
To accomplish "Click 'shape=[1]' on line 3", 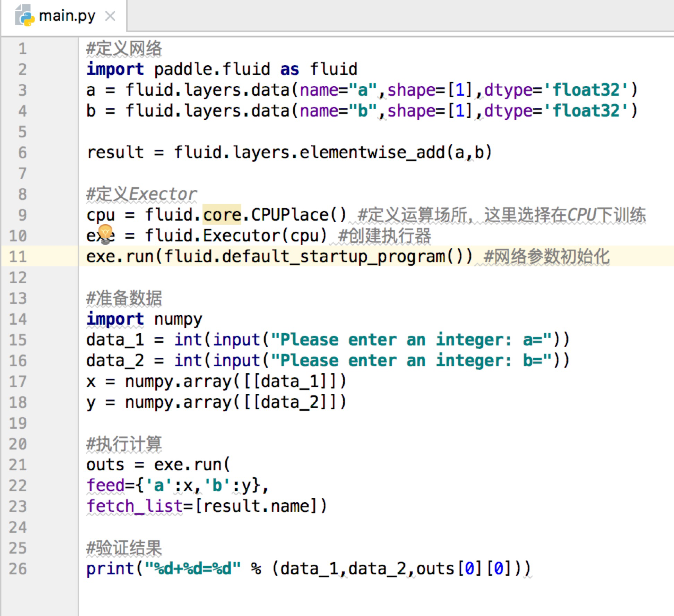I will [x=431, y=90].
